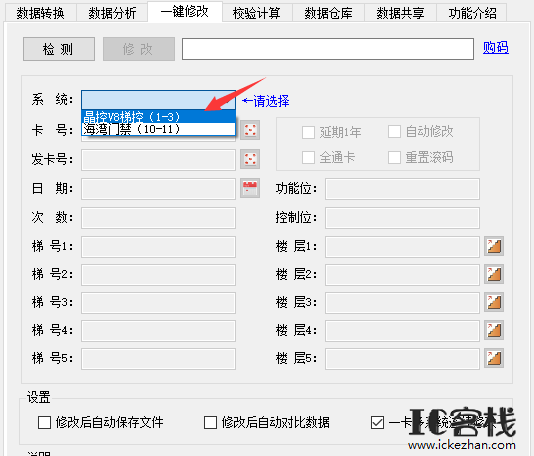Open the 购码 link
534x456 pixels.
tap(496, 48)
